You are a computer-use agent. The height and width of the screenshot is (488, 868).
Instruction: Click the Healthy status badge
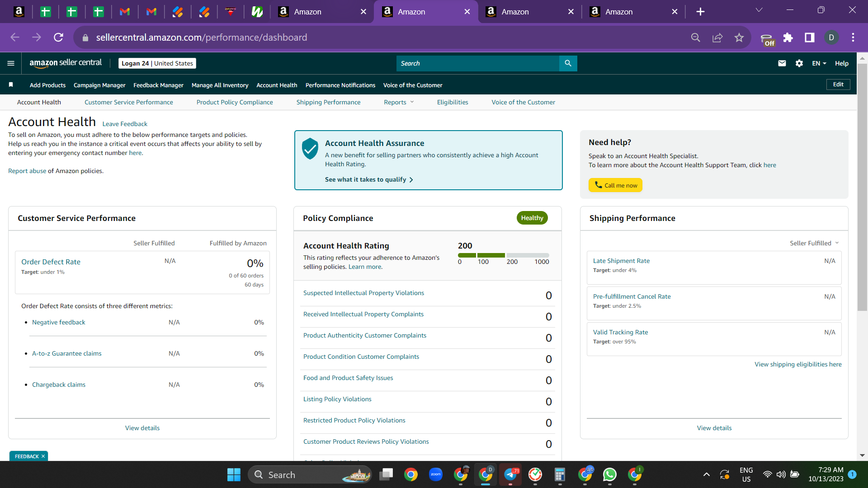click(x=532, y=218)
